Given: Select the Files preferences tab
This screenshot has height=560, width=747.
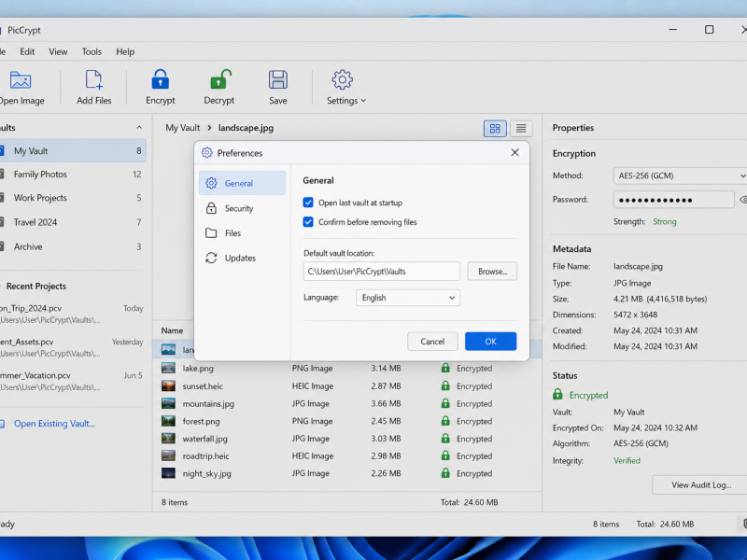Looking at the screenshot, I should click(242, 232).
